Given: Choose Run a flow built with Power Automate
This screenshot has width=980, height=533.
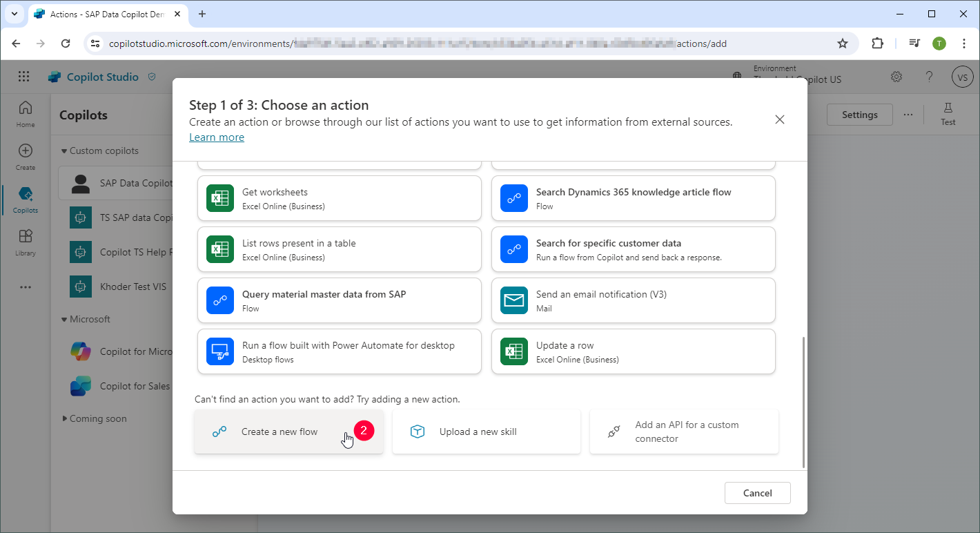Looking at the screenshot, I should tap(349, 345).
